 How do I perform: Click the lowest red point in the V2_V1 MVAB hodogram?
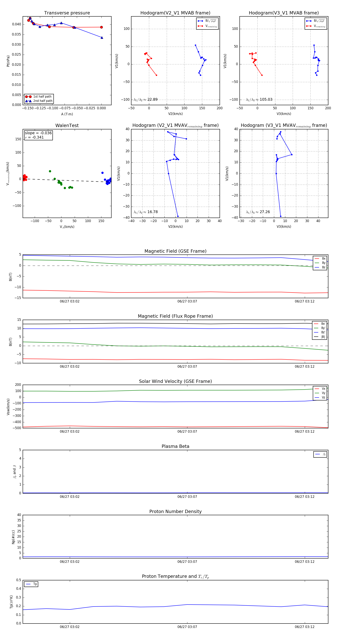[156, 75]
